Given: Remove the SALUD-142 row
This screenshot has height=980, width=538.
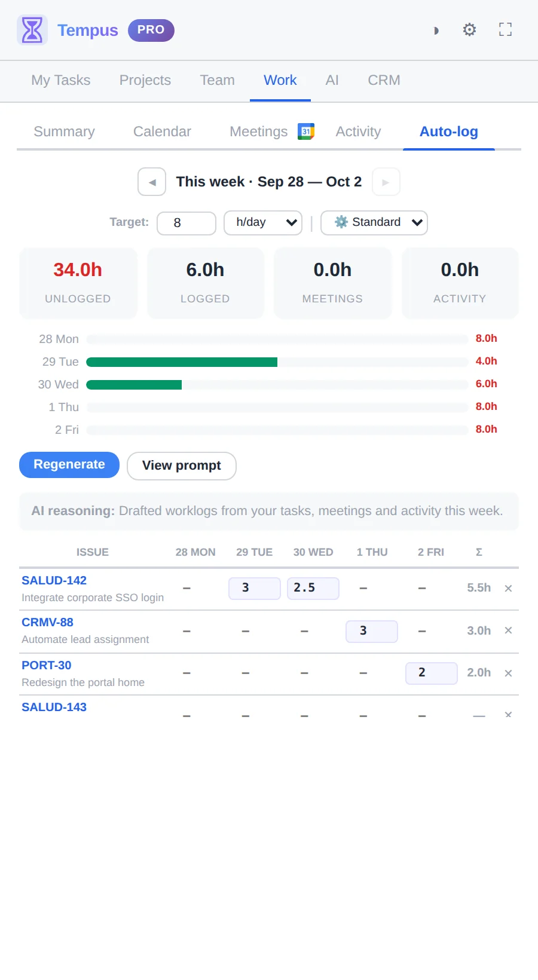Looking at the screenshot, I should pyautogui.click(x=508, y=589).
